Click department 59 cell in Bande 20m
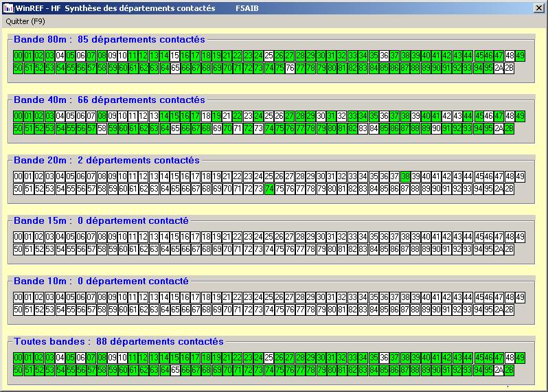 (113, 189)
